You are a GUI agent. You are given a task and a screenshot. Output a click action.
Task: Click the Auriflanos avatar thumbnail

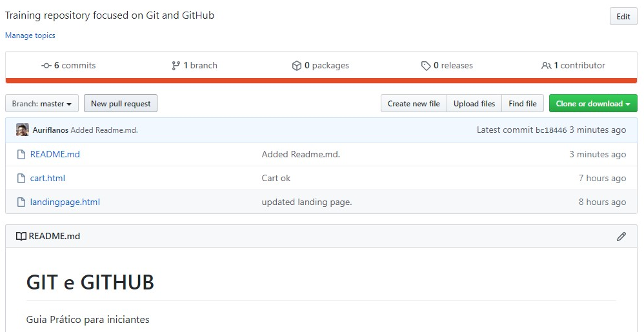22,130
